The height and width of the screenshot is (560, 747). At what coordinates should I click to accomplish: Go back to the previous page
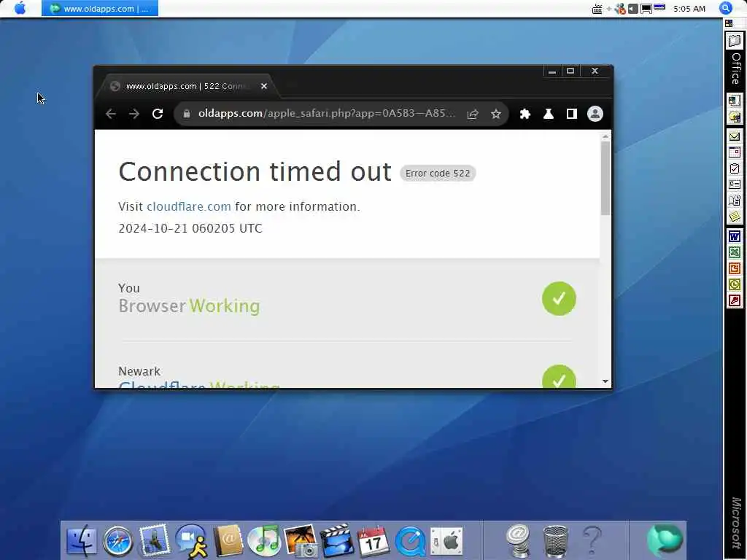[111, 114]
